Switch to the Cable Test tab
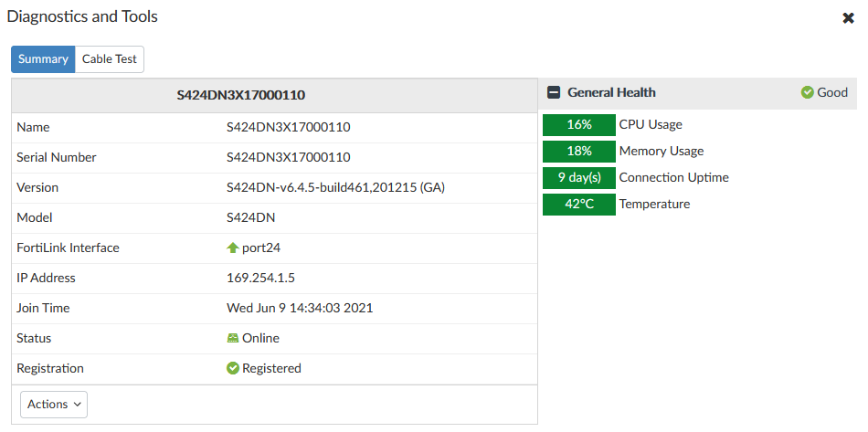The height and width of the screenshot is (432, 868). 109,59
